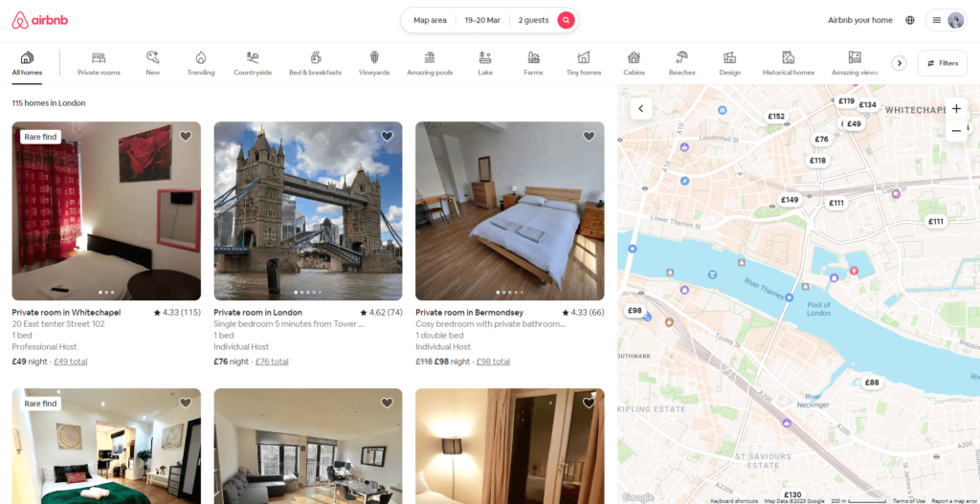Select the £152 map price marker
This screenshot has height=504, width=980.
pos(776,116)
